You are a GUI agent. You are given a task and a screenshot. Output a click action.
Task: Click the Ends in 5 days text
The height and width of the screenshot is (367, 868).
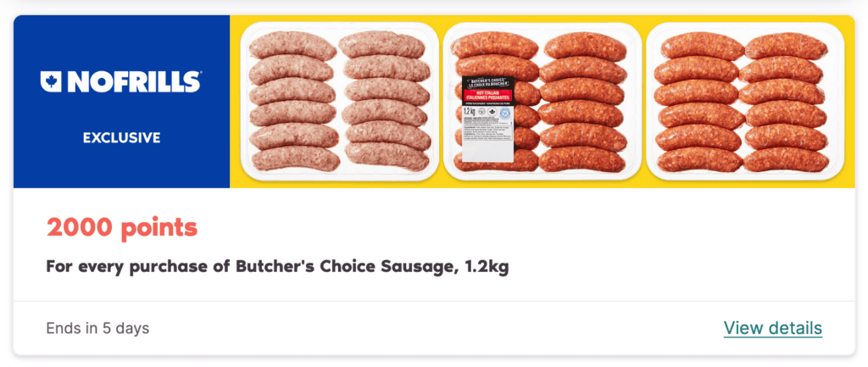click(x=98, y=328)
